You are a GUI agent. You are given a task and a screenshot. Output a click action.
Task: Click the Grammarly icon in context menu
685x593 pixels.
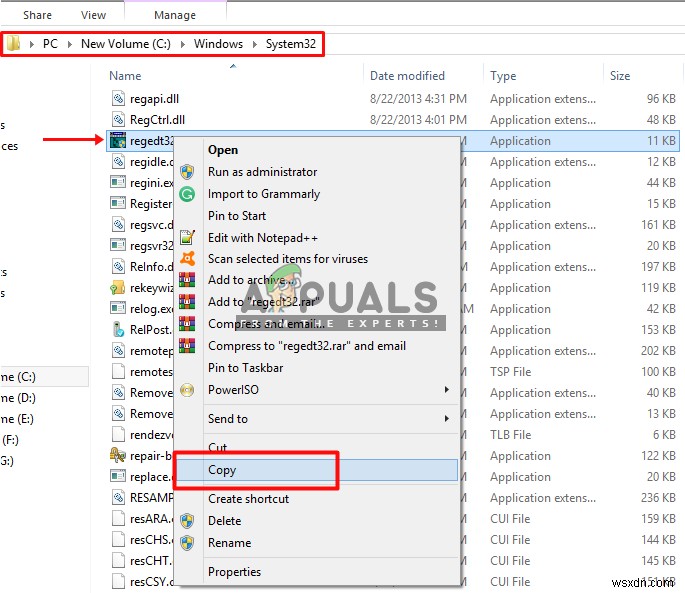coord(187,194)
